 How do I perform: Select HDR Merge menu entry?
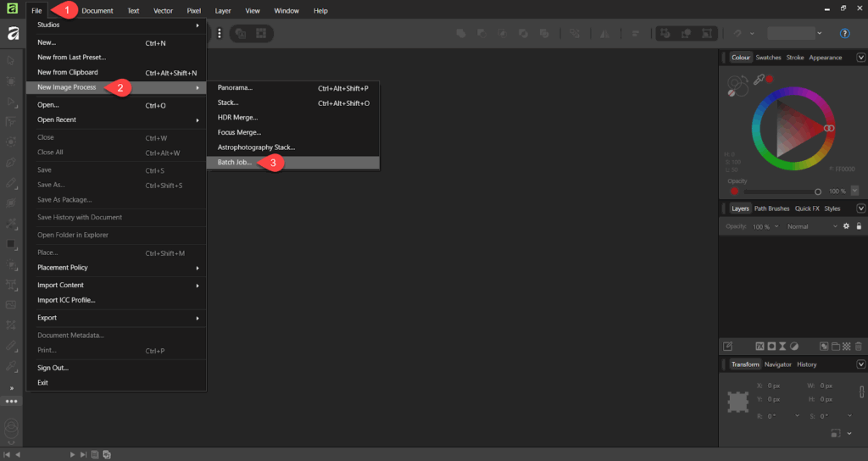(237, 117)
